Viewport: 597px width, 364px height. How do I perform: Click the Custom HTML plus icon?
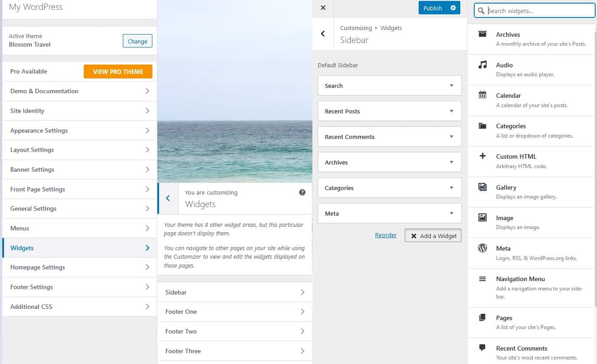pos(482,156)
